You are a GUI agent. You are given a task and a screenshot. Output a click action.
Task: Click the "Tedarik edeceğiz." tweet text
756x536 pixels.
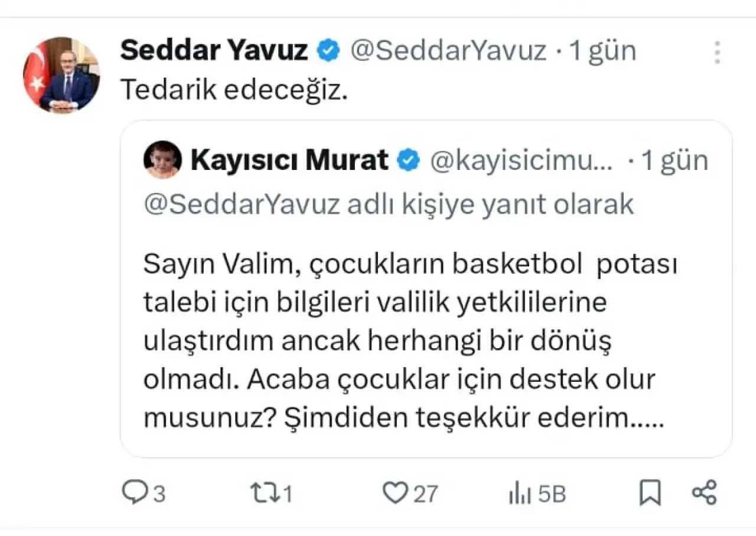pos(234,89)
